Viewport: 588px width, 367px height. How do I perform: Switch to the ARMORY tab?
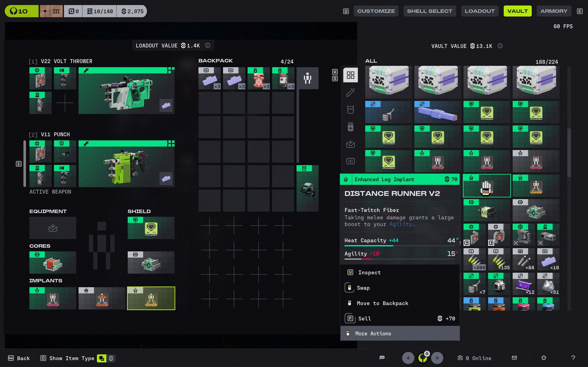click(x=554, y=11)
